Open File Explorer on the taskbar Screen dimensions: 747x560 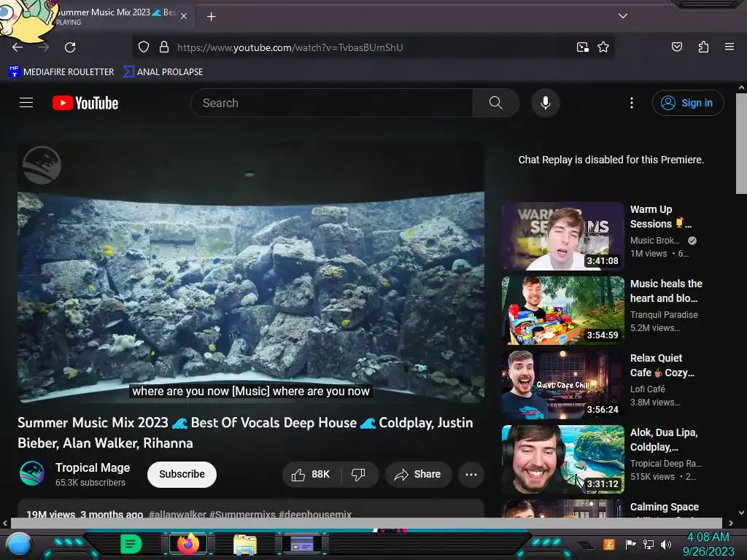[245, 545]
